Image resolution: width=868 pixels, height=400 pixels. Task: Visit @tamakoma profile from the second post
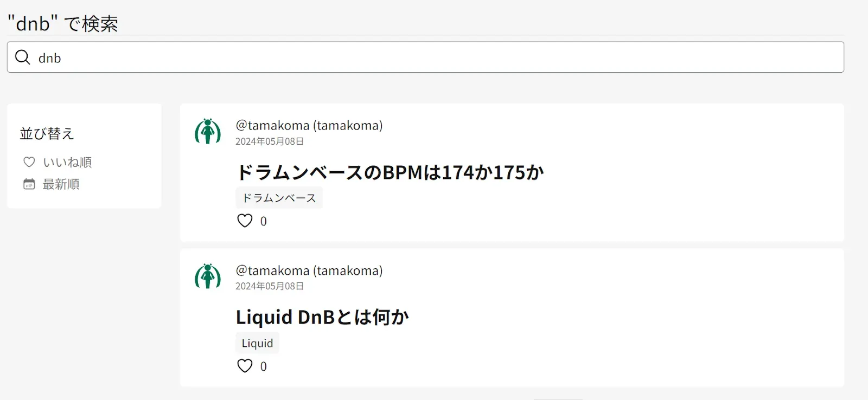(x=309, y=270)
